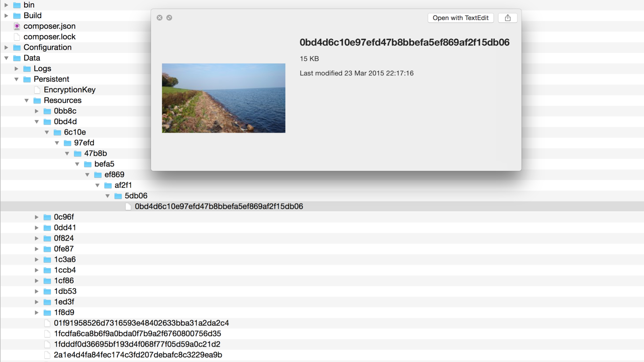The height and width of the screenshot is (362, 644).
Task: Collapse the Resources folder triangle
Action: 26,101
